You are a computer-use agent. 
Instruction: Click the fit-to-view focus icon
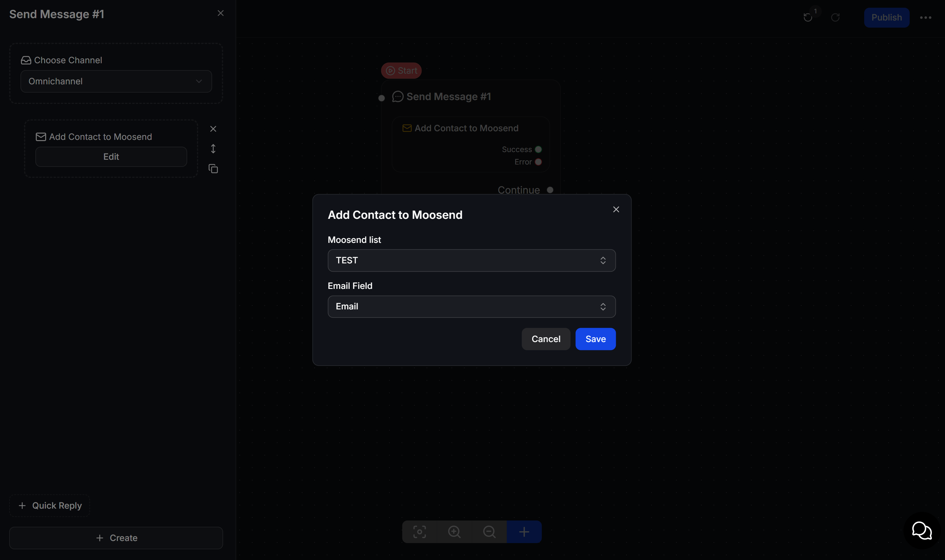pyautogui.click(x=419, y=532)
